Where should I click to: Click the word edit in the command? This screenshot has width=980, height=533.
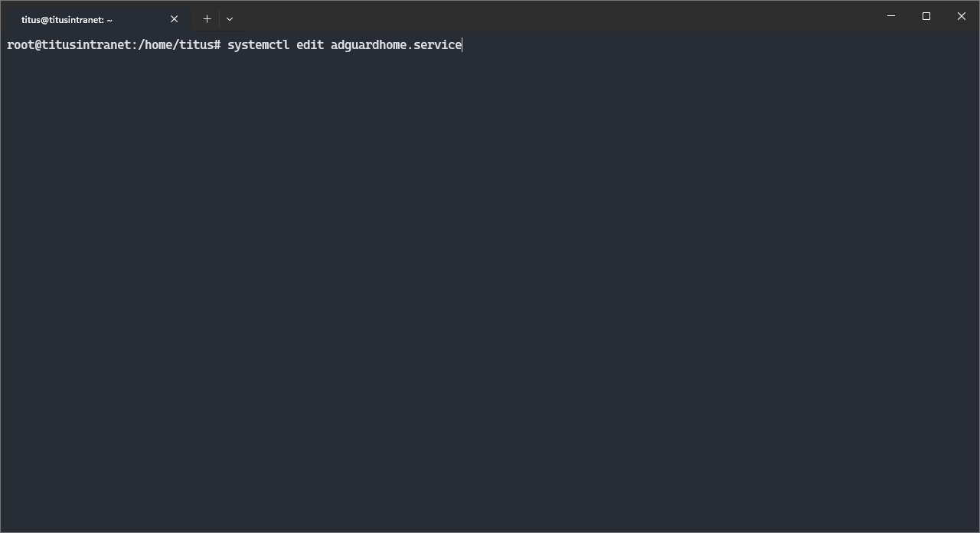[x=310, y=45]
